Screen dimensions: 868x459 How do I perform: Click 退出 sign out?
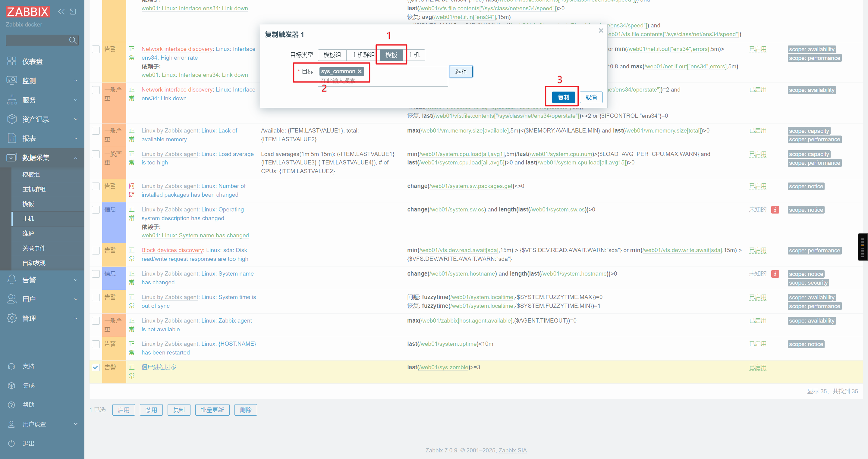tap(28, 443)
